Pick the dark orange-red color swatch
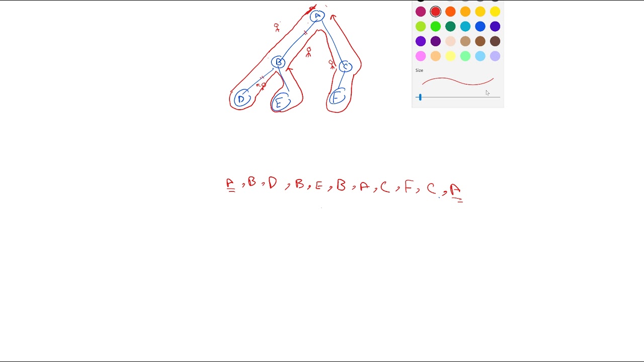The width and height of the screenshot is (644, 362). (450, 12)
